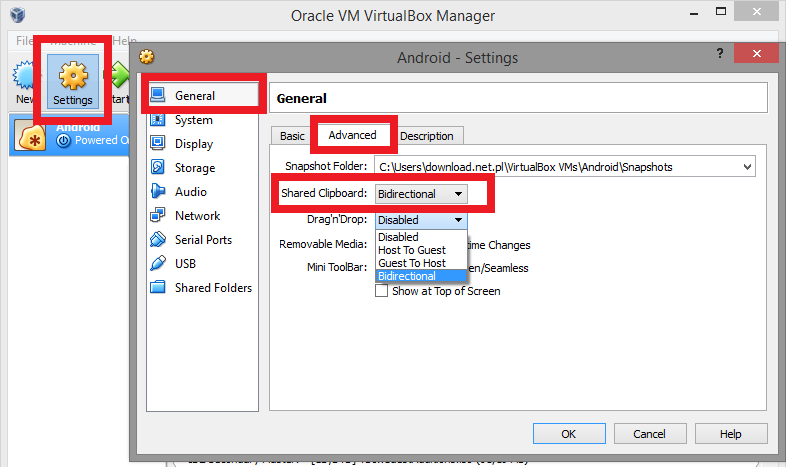Click the Display category screen icon

[x=158, y=143]
